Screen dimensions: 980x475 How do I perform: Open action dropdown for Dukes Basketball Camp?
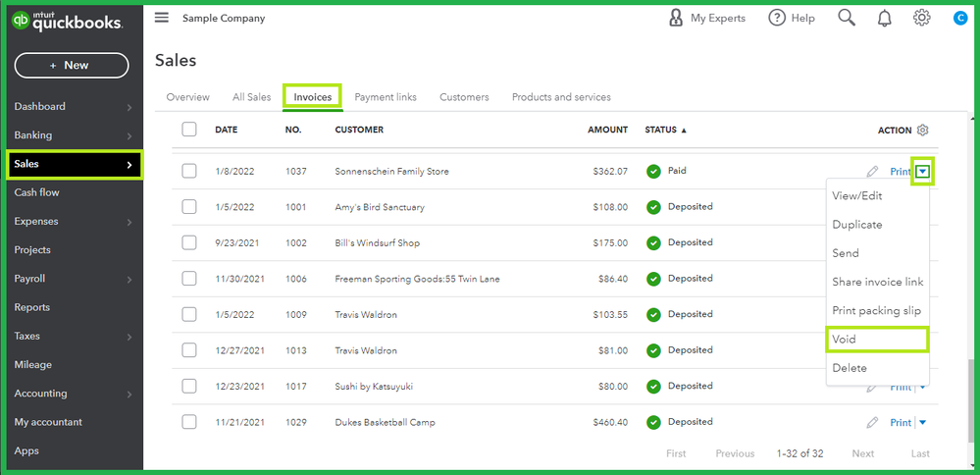click(x=923, y=422)
